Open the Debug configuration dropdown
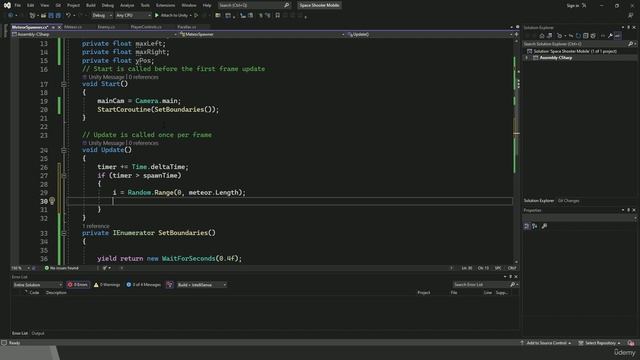Screen dimensions: 640x360 click(x=102, y=16)
